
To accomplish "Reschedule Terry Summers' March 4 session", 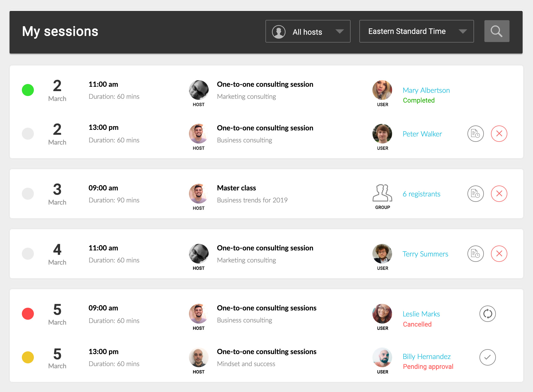I will coord(475,254).
